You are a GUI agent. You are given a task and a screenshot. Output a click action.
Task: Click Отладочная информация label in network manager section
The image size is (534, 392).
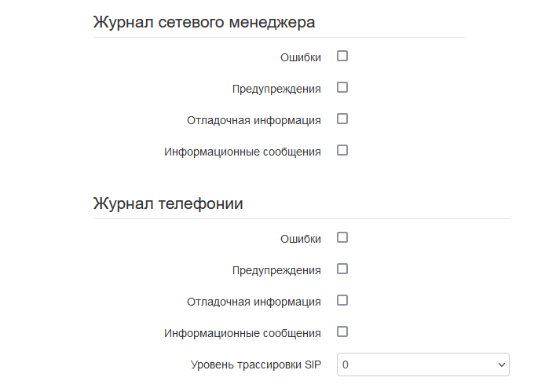pyautogui.click(x=254, y=120)
